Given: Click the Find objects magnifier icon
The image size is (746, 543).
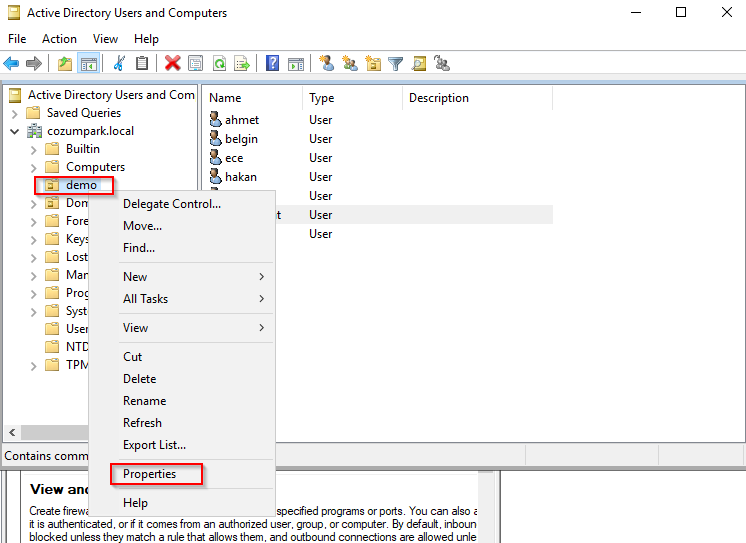Looking at the screenshot, I should tap(419, 63).
